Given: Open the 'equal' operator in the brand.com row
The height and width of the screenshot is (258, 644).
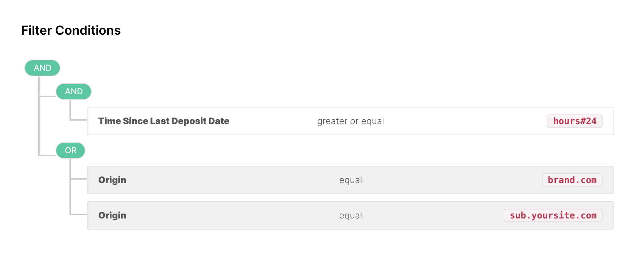Looking at the screenshot, I should pyautogui.click(x=350, y=180).
